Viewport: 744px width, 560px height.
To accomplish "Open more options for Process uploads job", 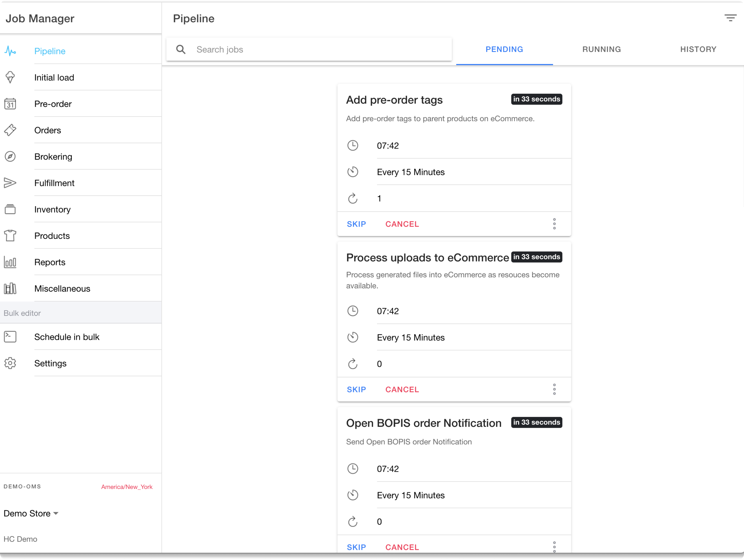I will (554, 389).
